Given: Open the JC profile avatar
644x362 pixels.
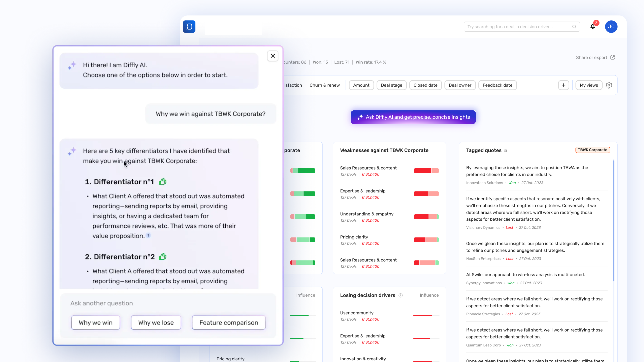Looking at the screenshot, I should 611,27.
